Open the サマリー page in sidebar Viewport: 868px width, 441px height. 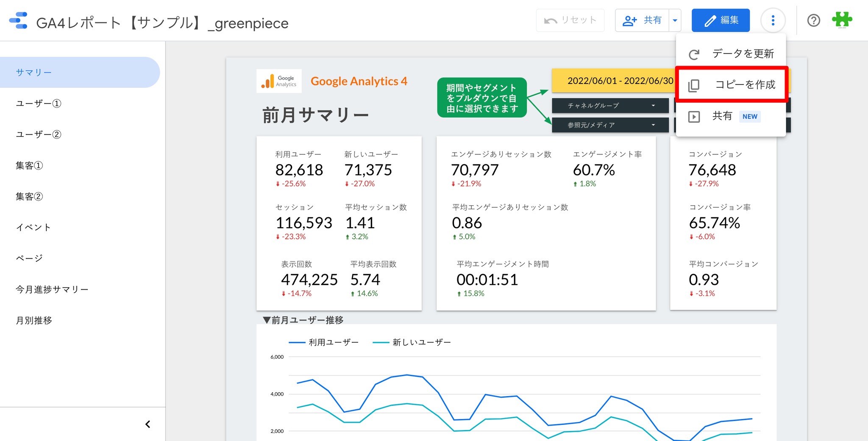(80, 73)
